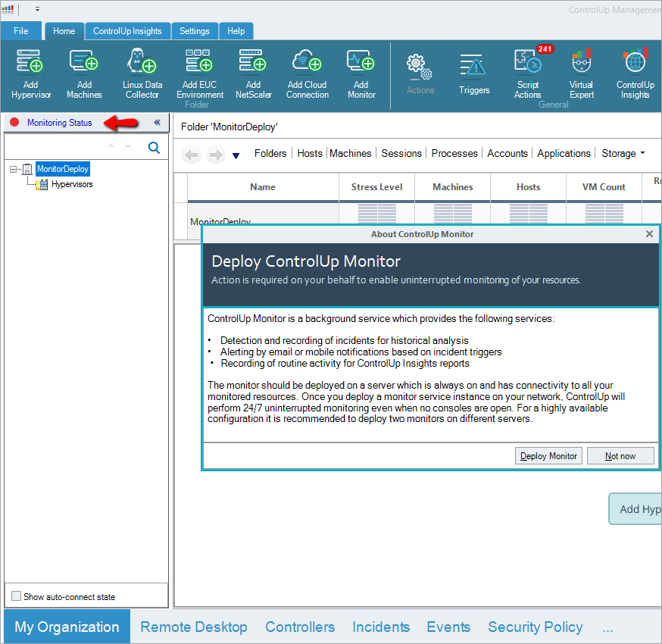662x644 pixels.
Task: Click the search magnifier in tree pane
Action: tap(154, 148)
